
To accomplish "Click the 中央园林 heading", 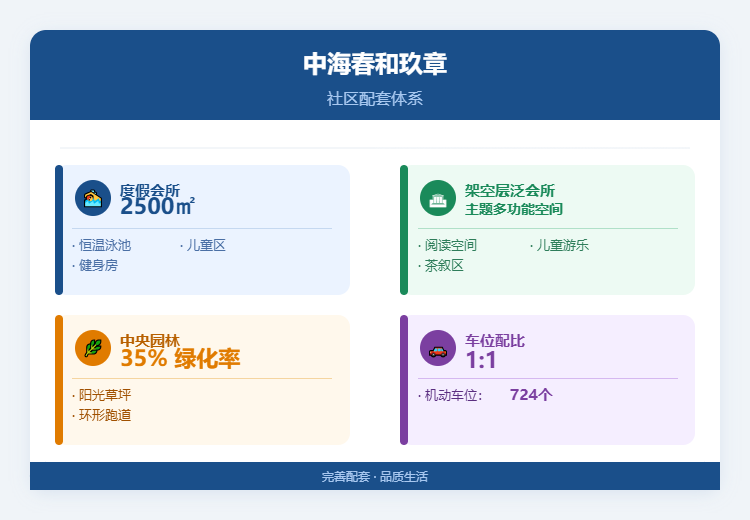I will pyautogui.click(x=150, y=341).
